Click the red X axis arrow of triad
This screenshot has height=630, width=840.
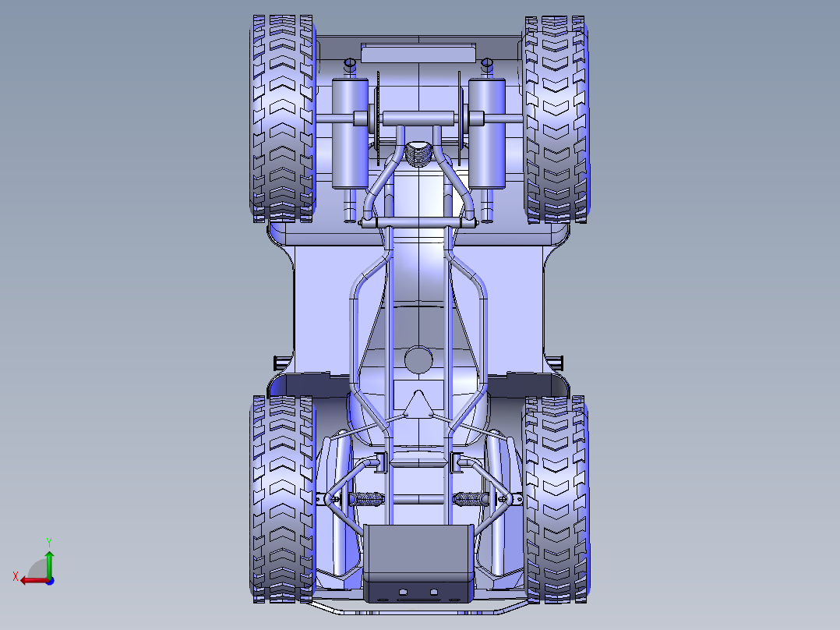[34, 581]
